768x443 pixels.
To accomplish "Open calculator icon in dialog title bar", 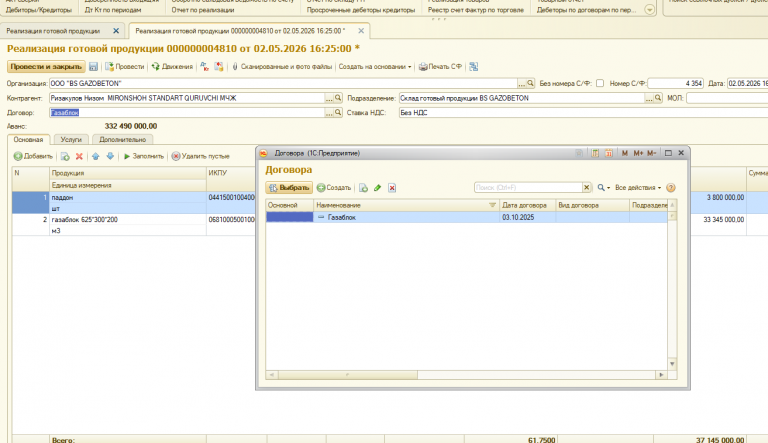I will click(595, 153).
